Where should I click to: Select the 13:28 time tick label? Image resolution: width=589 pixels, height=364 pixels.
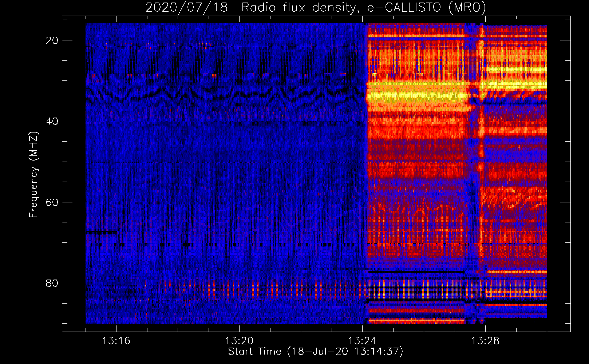485,341
